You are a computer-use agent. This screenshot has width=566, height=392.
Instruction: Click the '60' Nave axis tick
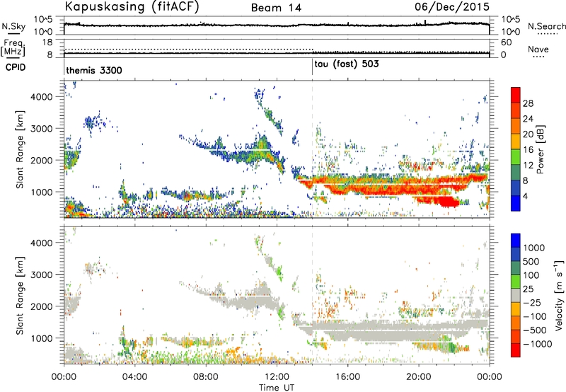click(507, 42)
